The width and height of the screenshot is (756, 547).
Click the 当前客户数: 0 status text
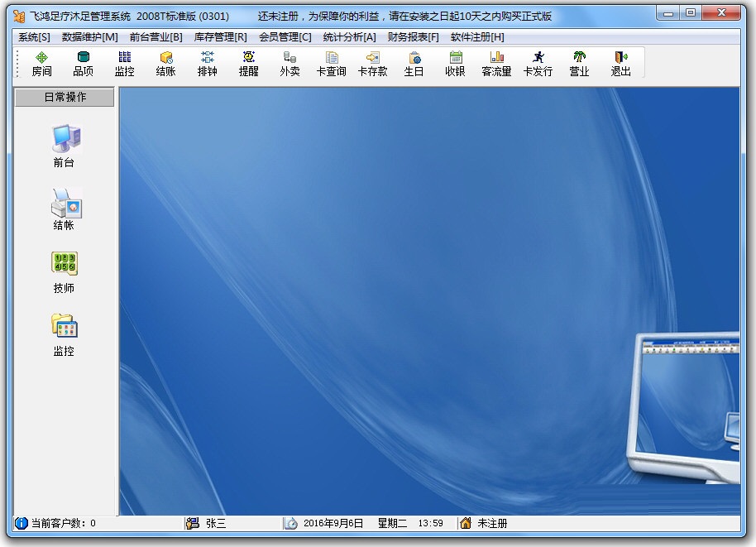click(63, 523)
